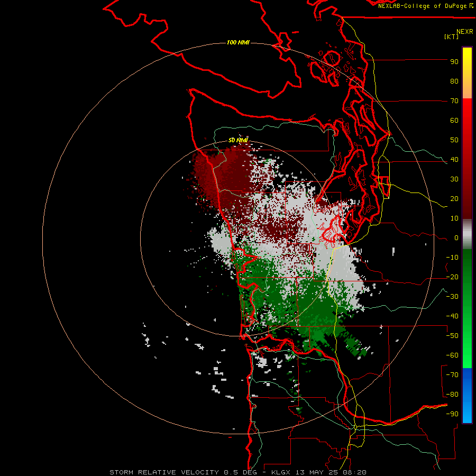Click the positive 90 value on the velocity scale
The width and height of the screenshot is (476, 476).
pos(454,62)
